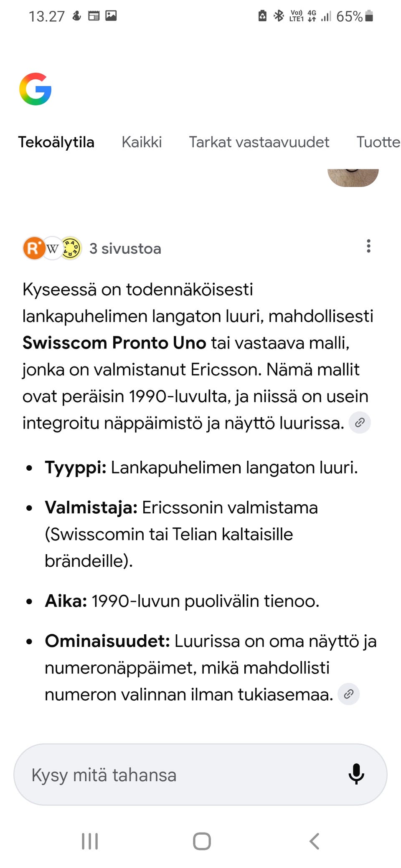
Task: Tap the back navigation button
Action: (314, 841)
